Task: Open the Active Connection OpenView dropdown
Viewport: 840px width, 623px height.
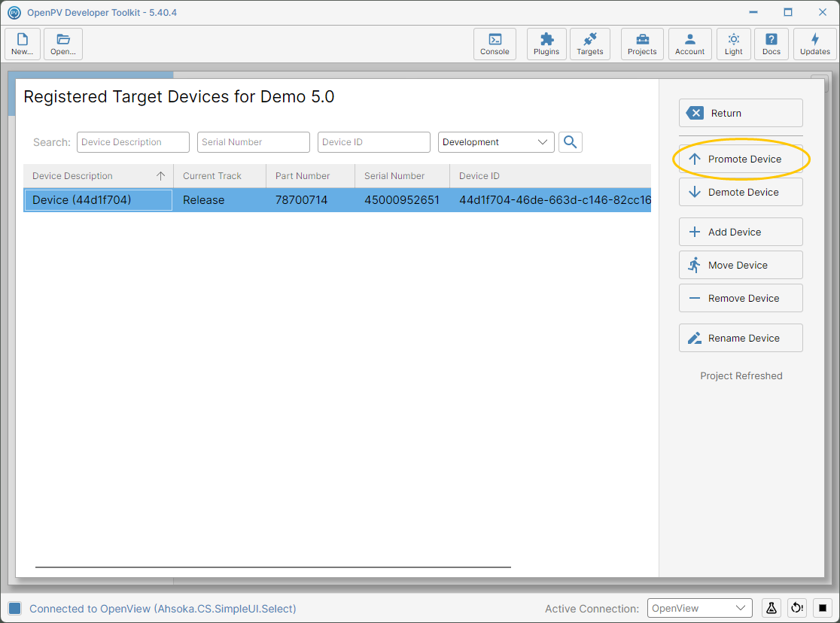Action: [700, 608]
